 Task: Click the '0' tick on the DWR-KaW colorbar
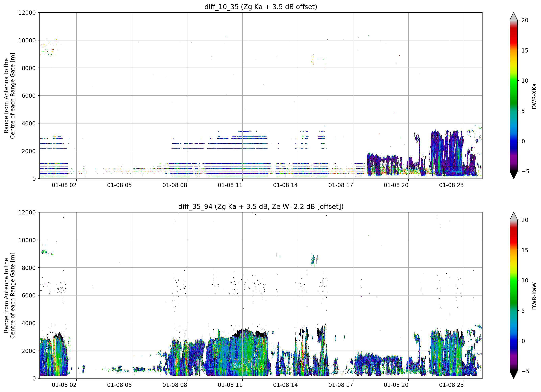(523, 341)
